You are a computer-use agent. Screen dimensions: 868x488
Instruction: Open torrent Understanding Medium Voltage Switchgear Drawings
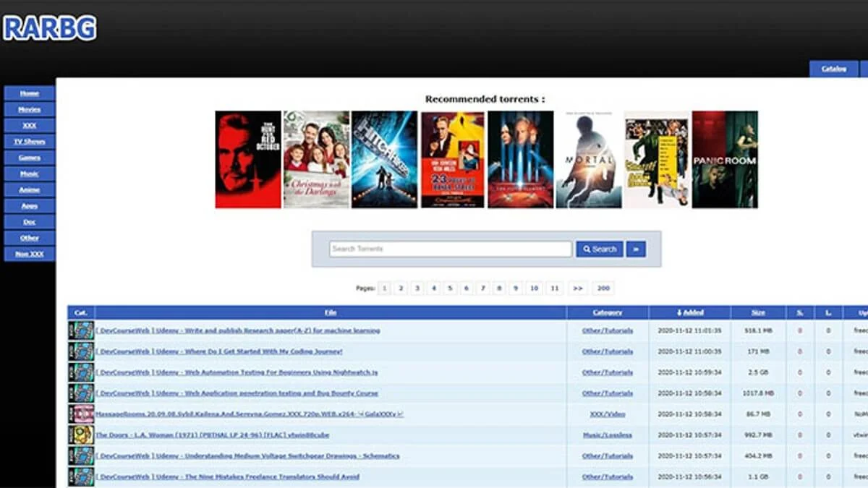coord(248,456)
